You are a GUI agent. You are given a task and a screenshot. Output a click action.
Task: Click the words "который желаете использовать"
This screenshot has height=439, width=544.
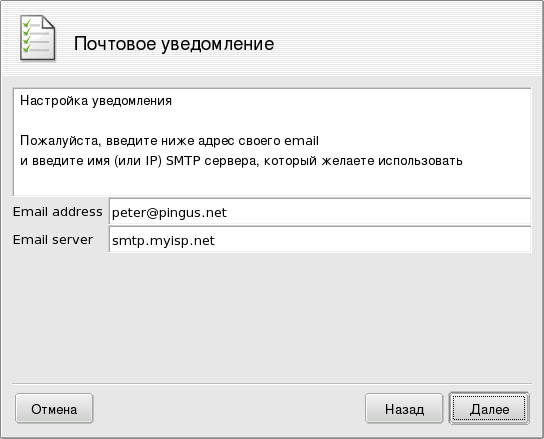pyautogui.click(x=363, y=161)
